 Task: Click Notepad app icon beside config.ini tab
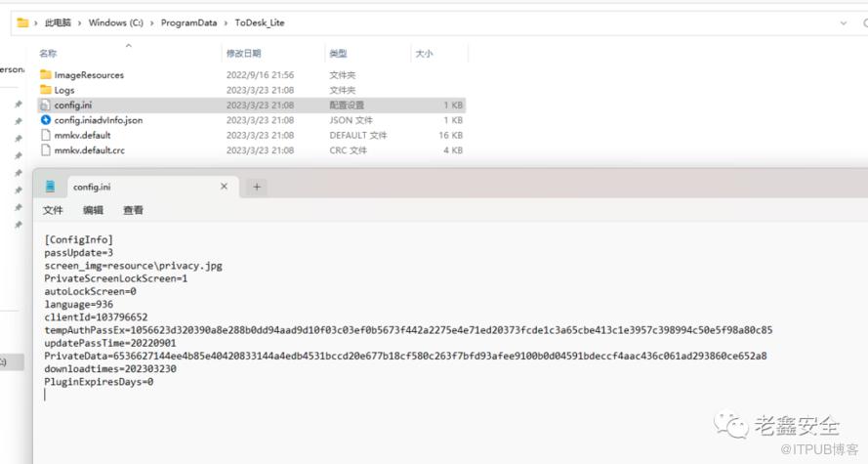pyautogui.click(x=51, y=187)
